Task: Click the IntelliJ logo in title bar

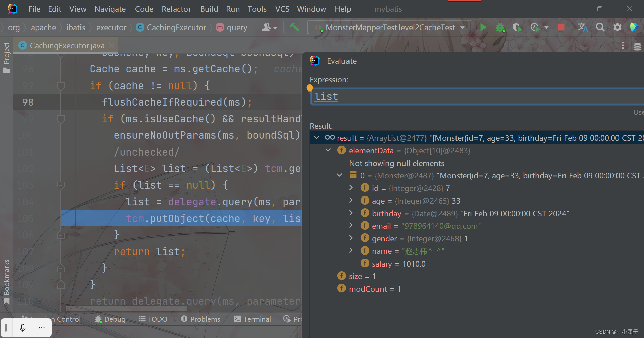Action: (x=12, y=9)
